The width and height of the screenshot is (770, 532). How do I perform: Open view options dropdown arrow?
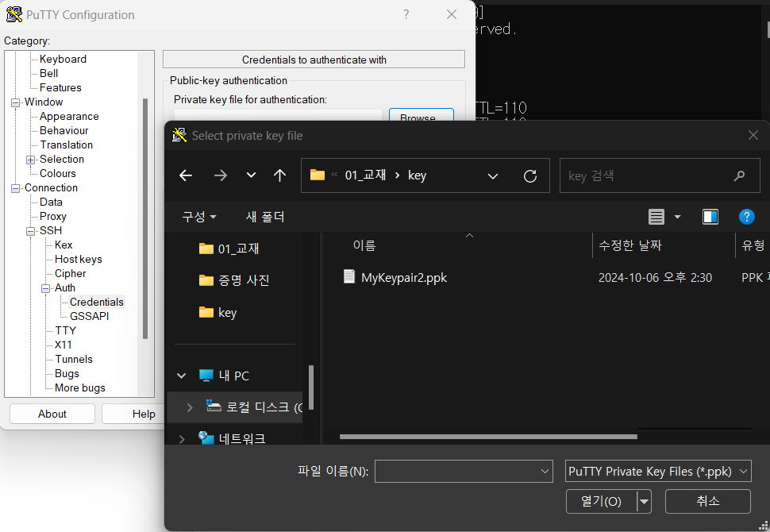[x=678, y=217]
